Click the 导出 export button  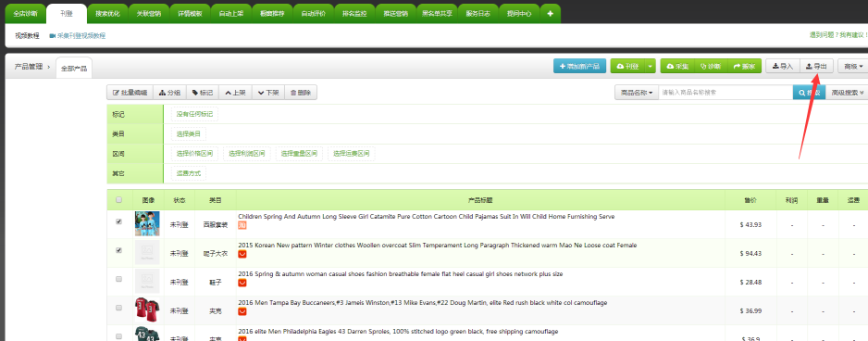[x=816, y=66]
